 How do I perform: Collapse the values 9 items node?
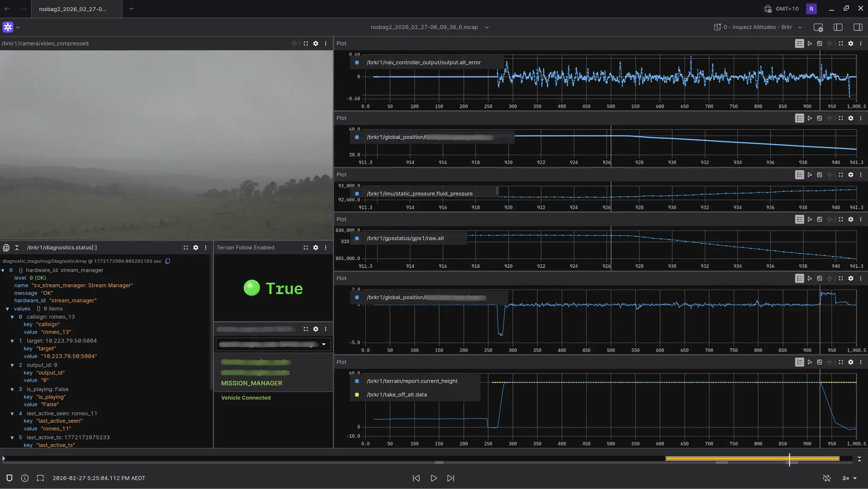tap(8, 309)
